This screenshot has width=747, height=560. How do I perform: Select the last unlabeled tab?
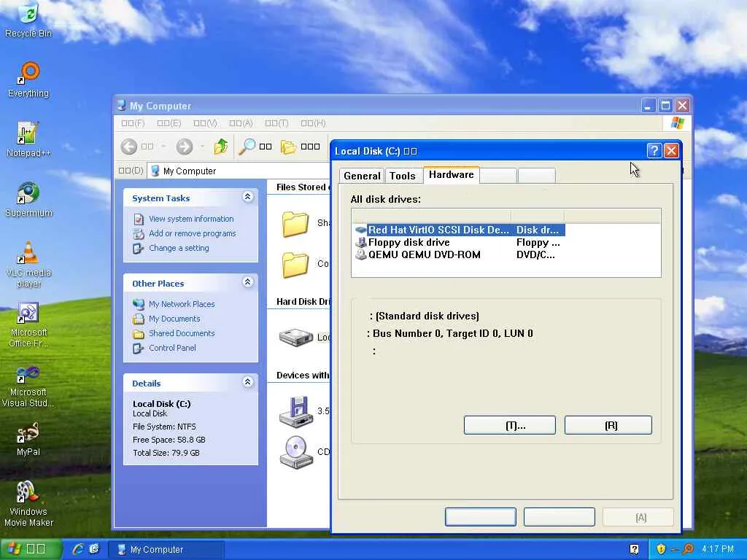coord(536,176)
